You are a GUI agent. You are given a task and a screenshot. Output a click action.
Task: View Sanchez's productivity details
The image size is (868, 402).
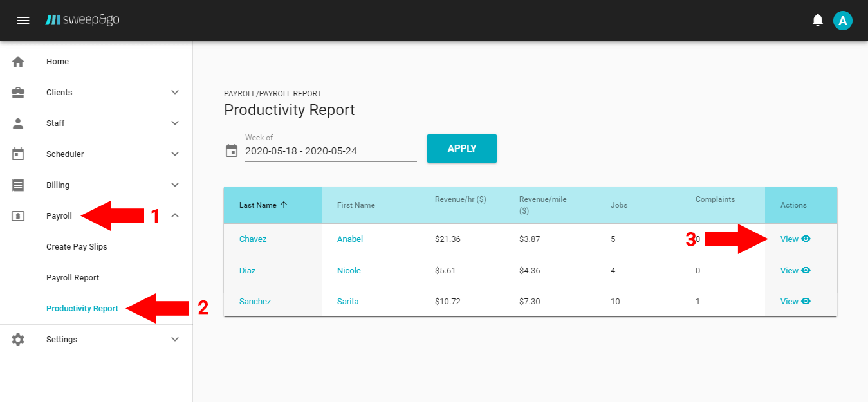click(x=795, y=301)
